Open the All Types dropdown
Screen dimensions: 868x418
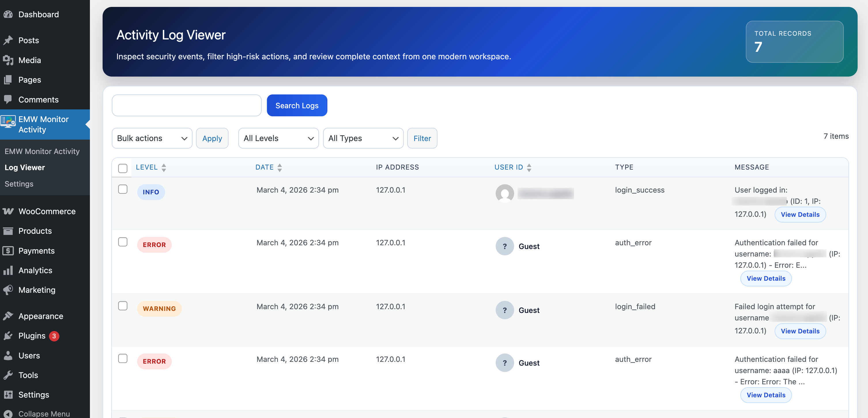(x=363, y=138)
